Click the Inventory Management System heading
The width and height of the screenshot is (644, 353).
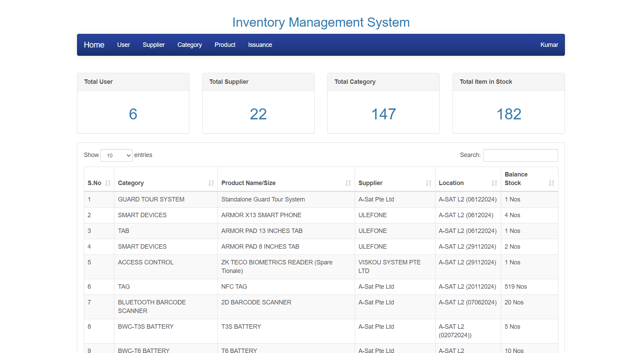321,22
